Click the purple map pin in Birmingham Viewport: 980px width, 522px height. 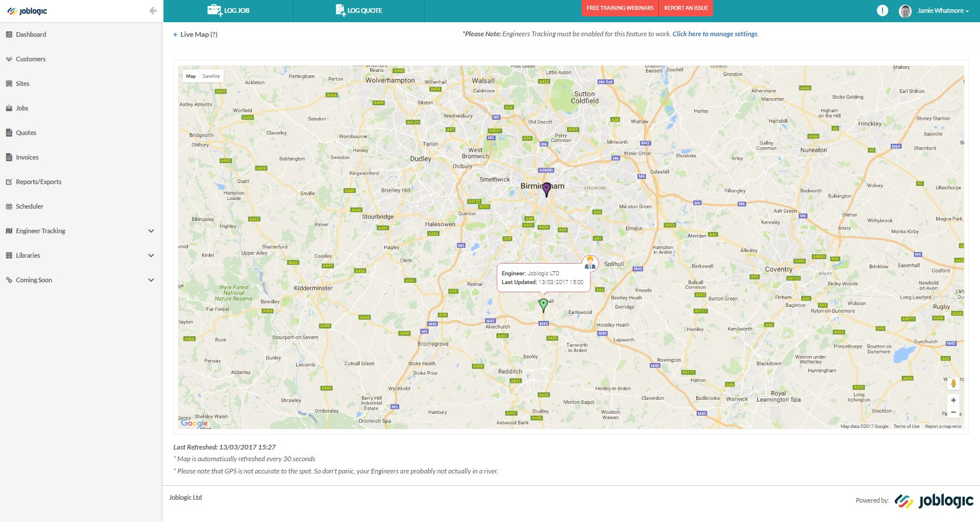[x=547, y=189]
